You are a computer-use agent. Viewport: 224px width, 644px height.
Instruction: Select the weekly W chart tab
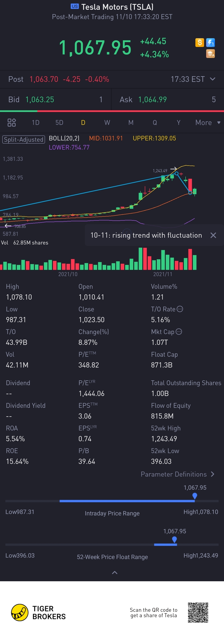(107, 123)
